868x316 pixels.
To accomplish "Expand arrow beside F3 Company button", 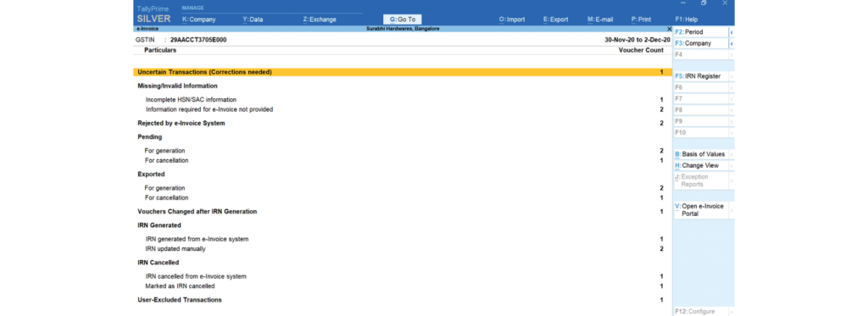I will (732, 43).
